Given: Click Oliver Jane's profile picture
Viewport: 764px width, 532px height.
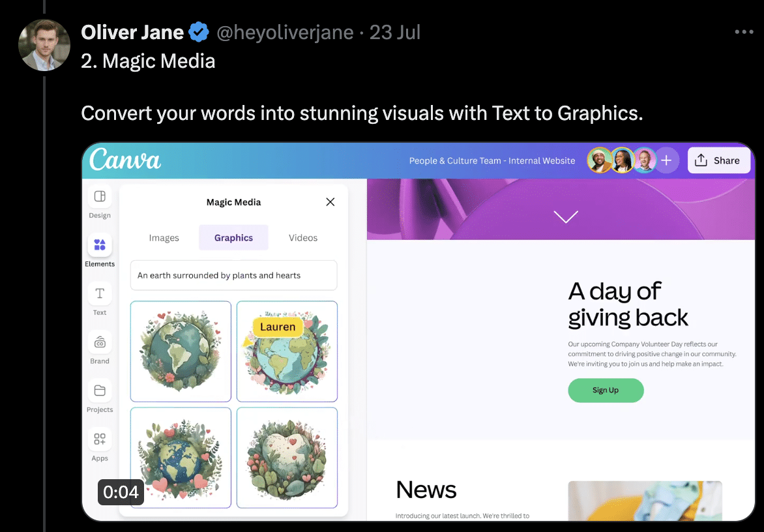Looking at the screenshot, I should click(44, 45).
